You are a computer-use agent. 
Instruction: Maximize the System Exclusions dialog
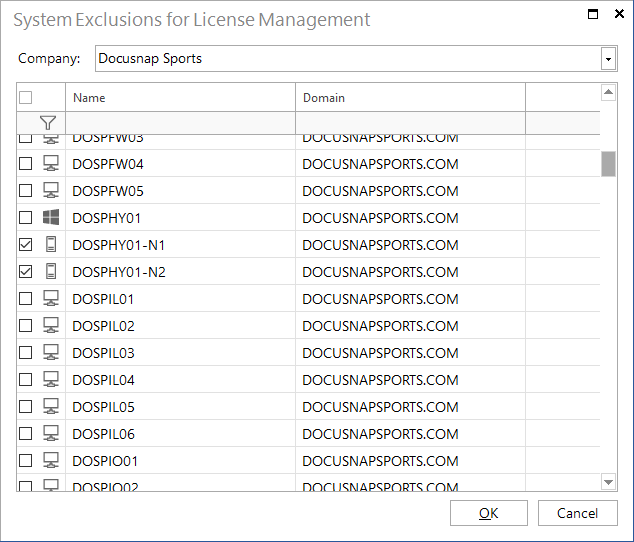(593, 14)
